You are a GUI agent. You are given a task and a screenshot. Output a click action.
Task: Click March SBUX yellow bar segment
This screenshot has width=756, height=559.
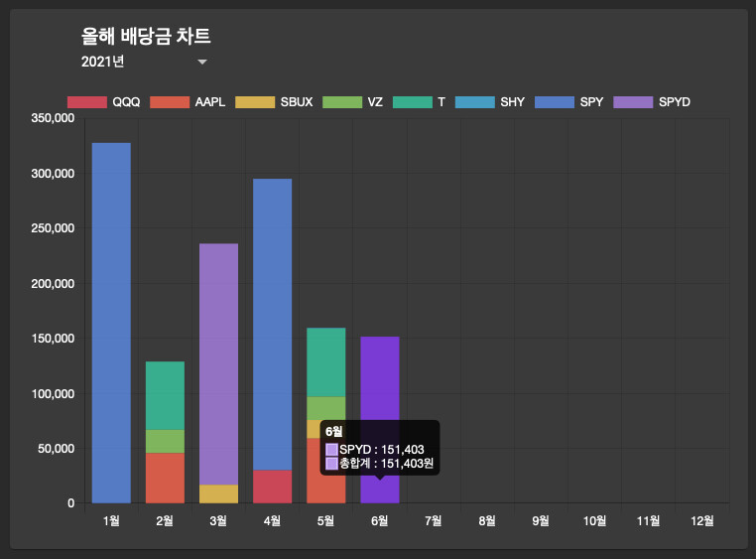[x=218, y=493]
